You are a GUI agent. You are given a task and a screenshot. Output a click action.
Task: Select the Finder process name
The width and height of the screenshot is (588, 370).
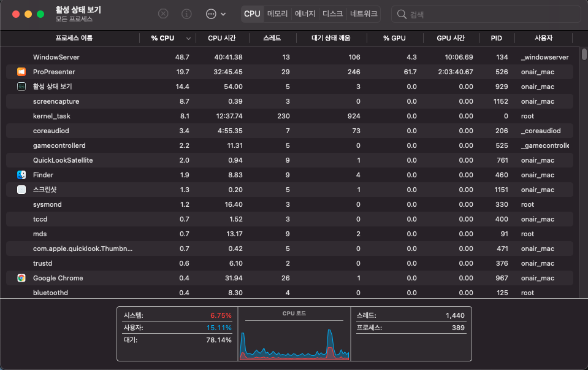tap(43, 175)
